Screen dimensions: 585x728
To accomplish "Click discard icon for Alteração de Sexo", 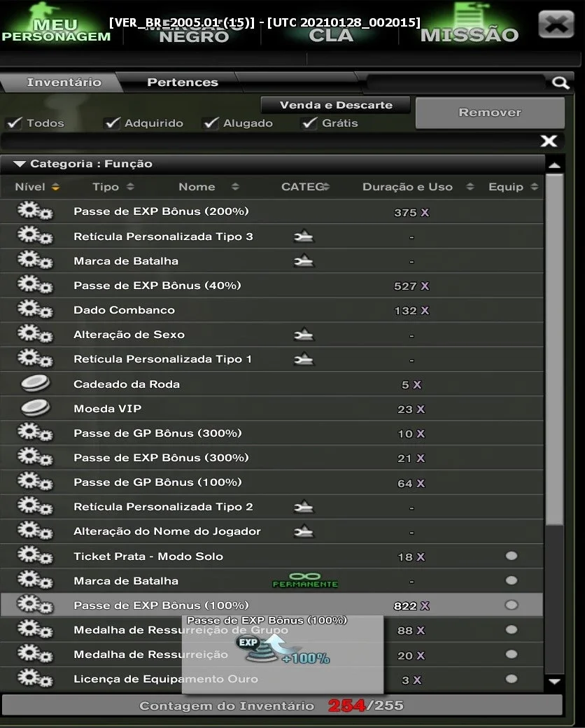I will point(304,335).
